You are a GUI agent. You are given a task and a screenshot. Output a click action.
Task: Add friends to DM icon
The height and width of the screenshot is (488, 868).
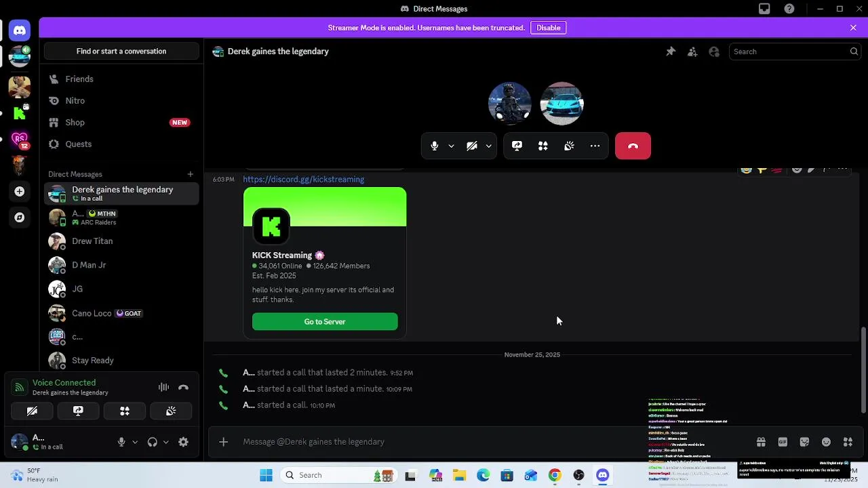pyautogui.click(x=692, y=52)
